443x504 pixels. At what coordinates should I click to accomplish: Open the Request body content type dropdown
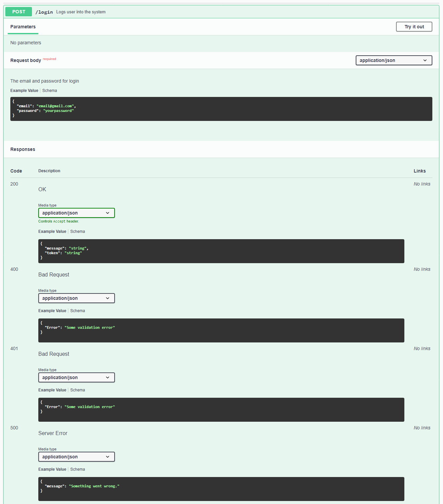click(x=393, y=60)
